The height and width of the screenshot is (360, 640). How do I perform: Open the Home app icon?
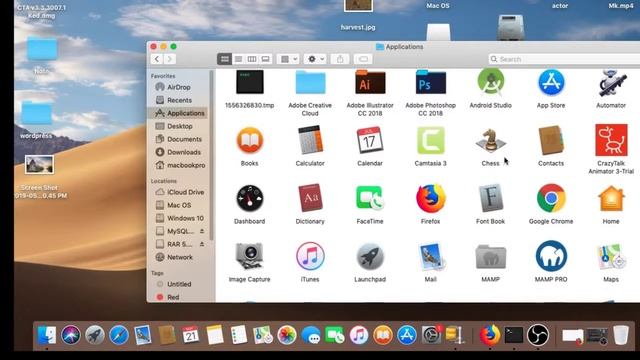coord(611,198)
